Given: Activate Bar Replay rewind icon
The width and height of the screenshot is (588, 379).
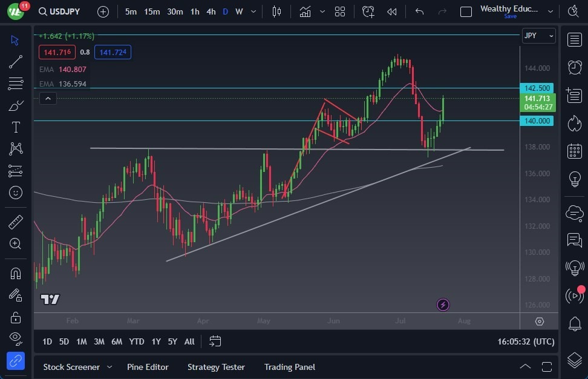Looking at the screenshot, I should (391, 11).
